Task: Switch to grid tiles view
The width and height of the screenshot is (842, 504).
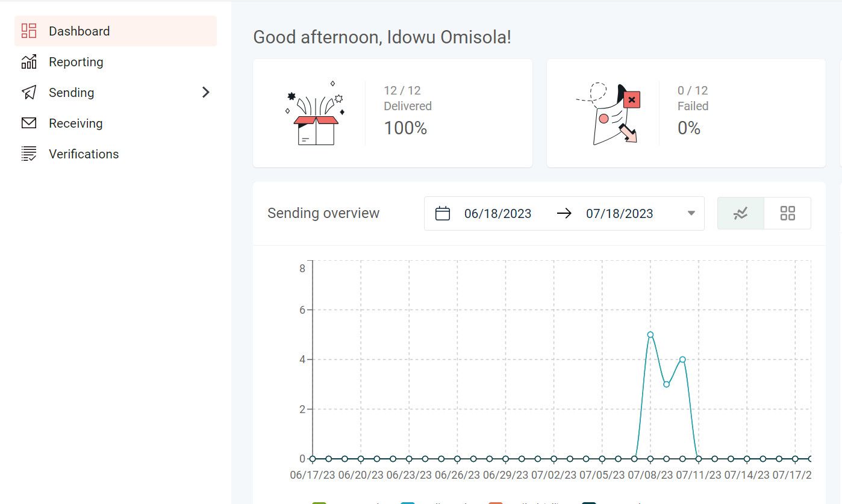Action: (787, 213)
